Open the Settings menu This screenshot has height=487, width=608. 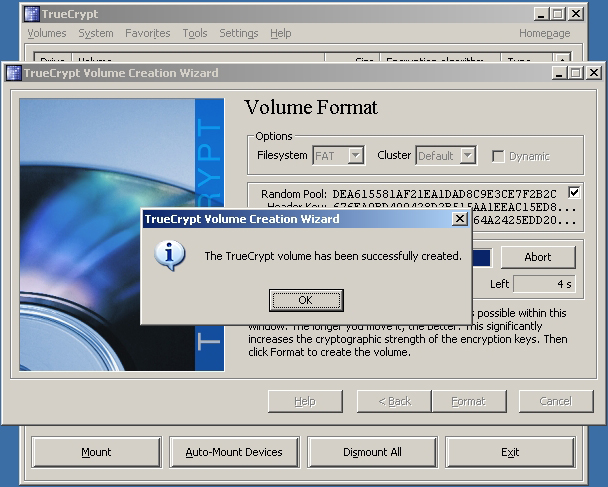coord(239,33)
